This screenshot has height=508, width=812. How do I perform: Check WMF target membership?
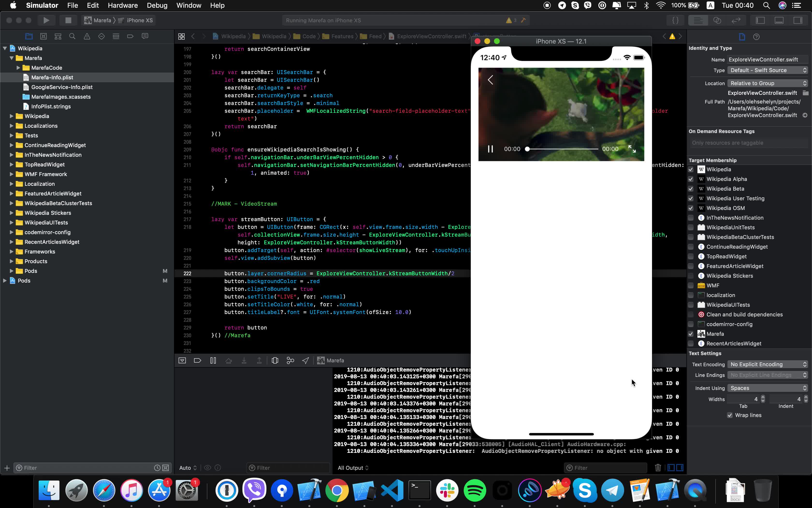pyautogui.click(x=690, y=286)
